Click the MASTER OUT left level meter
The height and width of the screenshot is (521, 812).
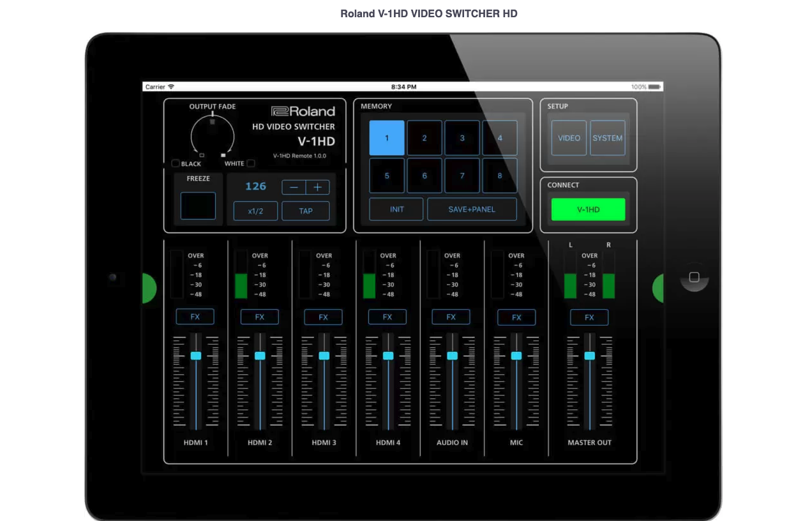tap(570, 275)
